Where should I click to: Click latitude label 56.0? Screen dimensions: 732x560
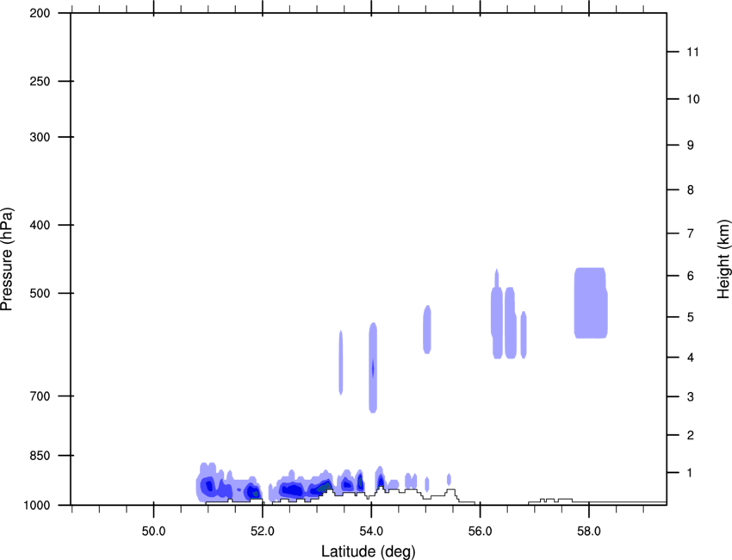(x=481, y=532)
